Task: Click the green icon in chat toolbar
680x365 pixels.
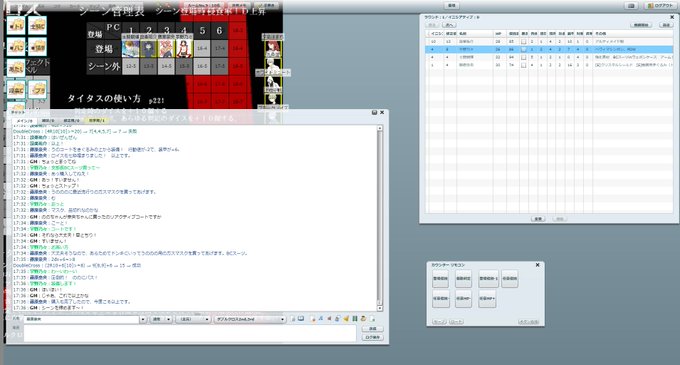Action: [x=355, y=319]
